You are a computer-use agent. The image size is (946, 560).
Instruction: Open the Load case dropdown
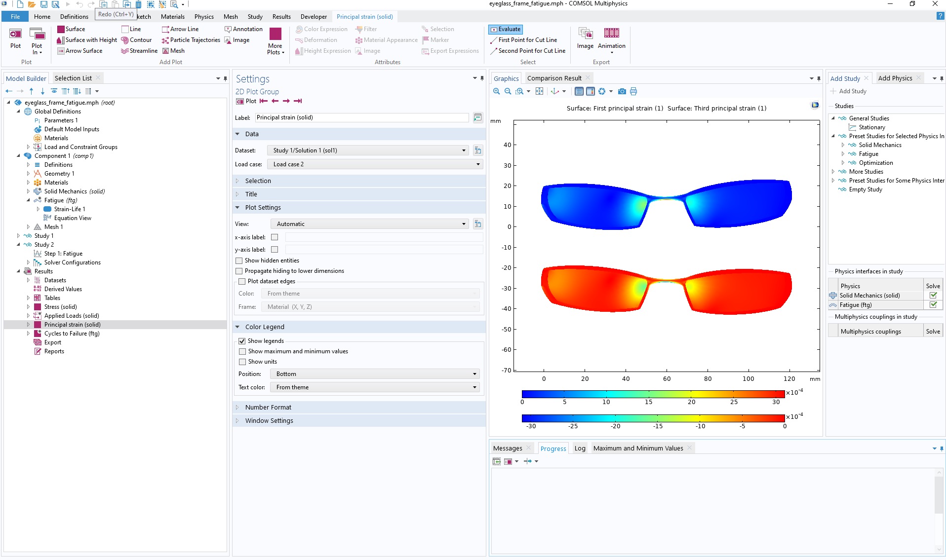pos(375,164)
